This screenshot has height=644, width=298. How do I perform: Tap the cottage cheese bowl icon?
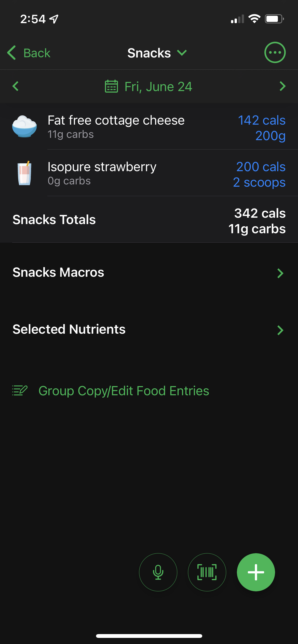(x=24, y=126)
